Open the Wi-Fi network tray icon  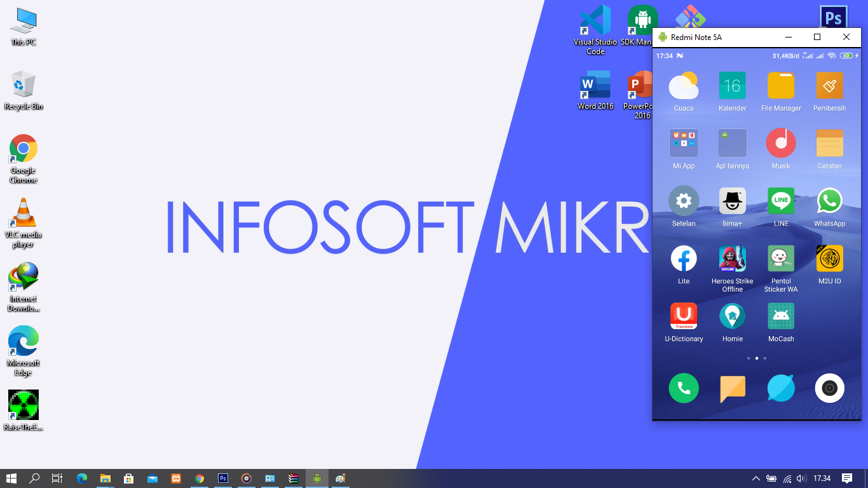point(787,478)
